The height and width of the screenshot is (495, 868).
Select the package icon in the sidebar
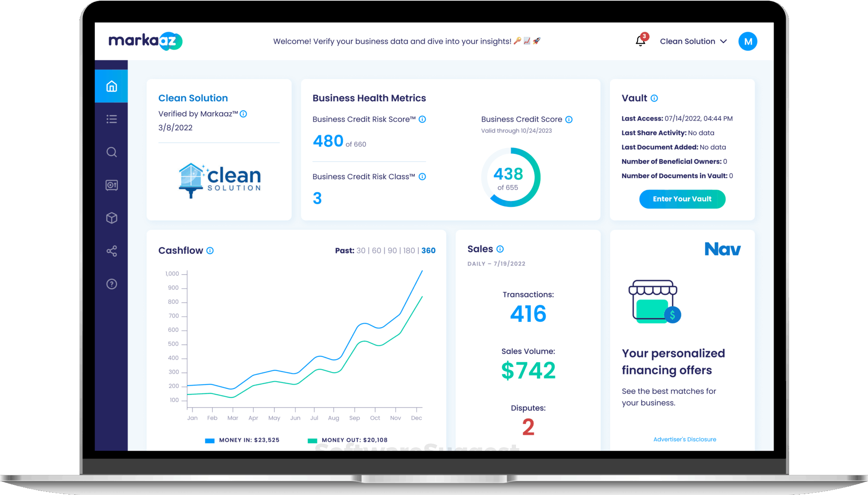(x=111, y=218)
